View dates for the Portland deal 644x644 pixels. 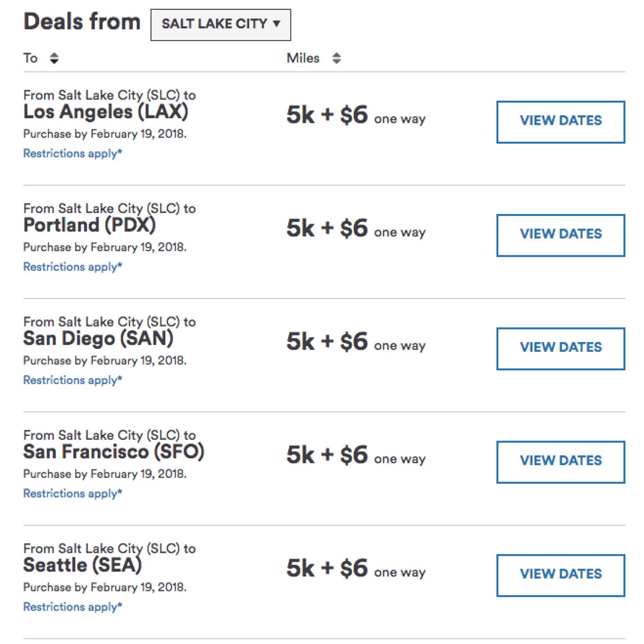coord(560,234)
